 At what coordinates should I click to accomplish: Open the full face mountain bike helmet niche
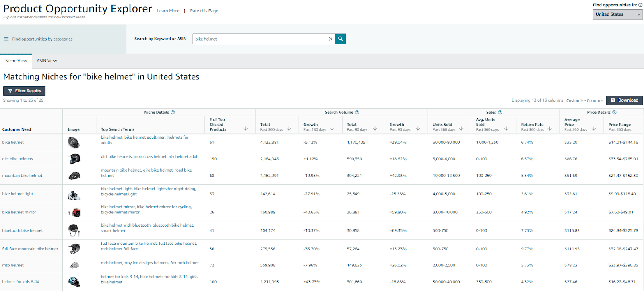[30, 249]
